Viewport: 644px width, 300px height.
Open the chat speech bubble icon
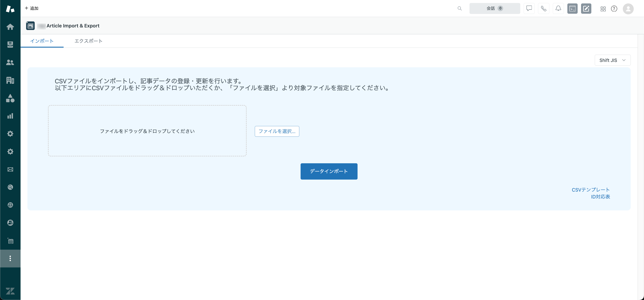point(529,9)
